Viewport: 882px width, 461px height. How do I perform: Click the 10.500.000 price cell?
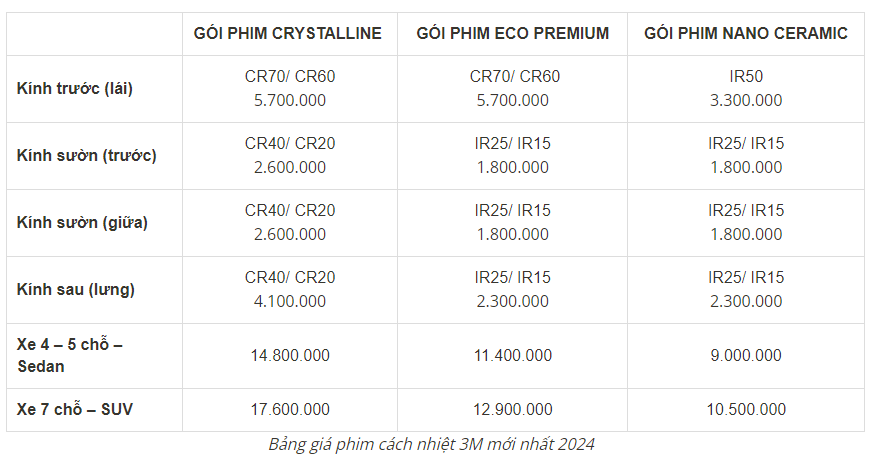point(746,409)
